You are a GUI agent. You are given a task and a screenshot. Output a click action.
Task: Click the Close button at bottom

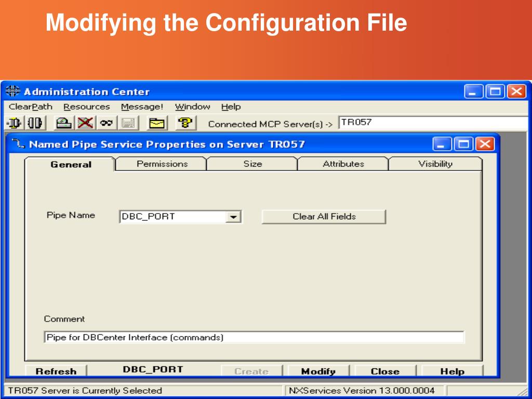[x=385, y=371]
